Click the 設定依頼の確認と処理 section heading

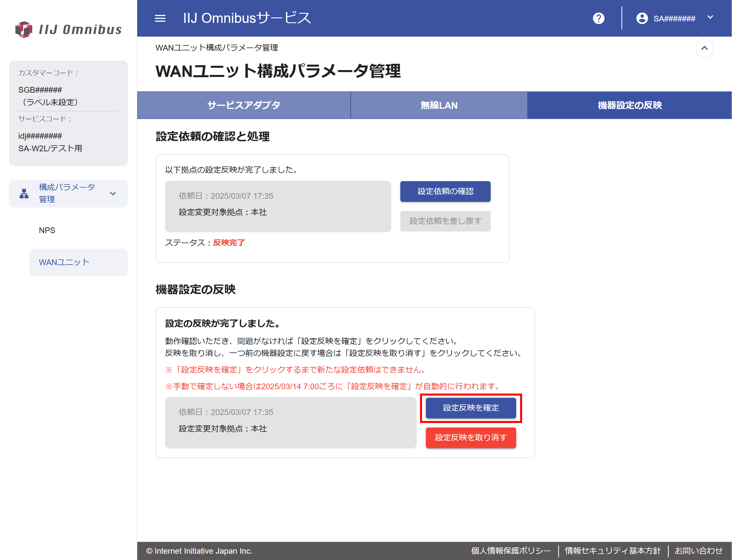[x=212, y=136]
